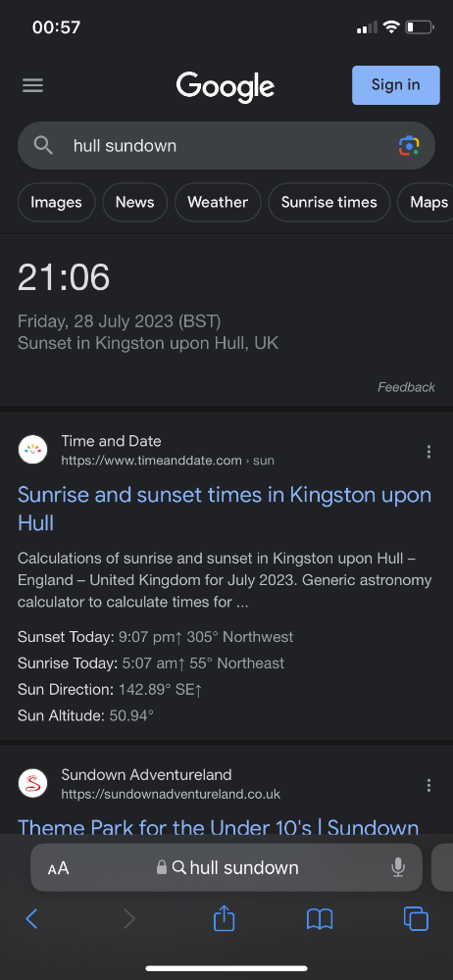
Task: Open Sunrise and sunset times in Kingston upon Hull link
Action: (224, 508)
